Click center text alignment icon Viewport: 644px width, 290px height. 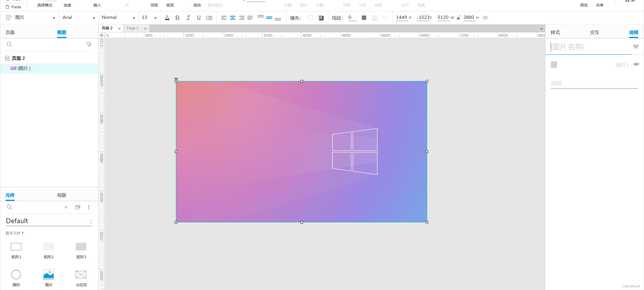(x=233, y=18)
